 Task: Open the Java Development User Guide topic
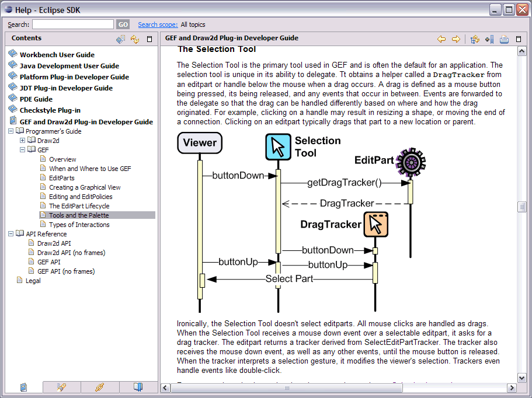[x=69, y=66]
